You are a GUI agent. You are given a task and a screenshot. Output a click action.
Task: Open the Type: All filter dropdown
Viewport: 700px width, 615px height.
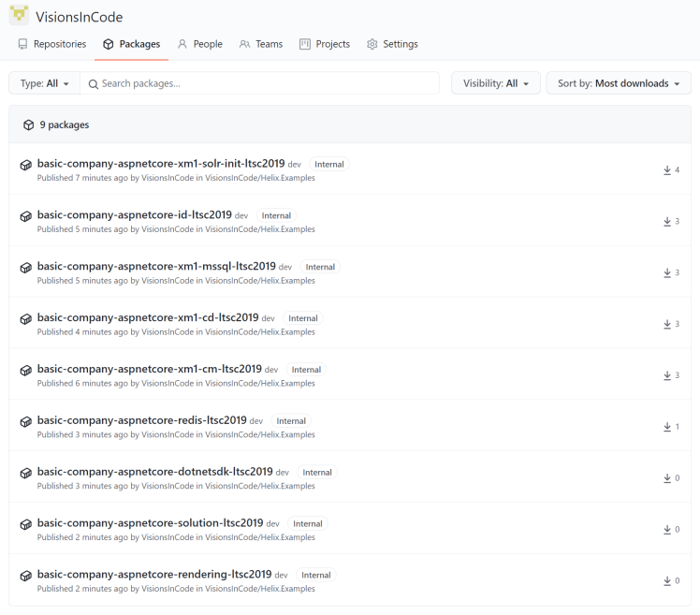click(44, 83)
